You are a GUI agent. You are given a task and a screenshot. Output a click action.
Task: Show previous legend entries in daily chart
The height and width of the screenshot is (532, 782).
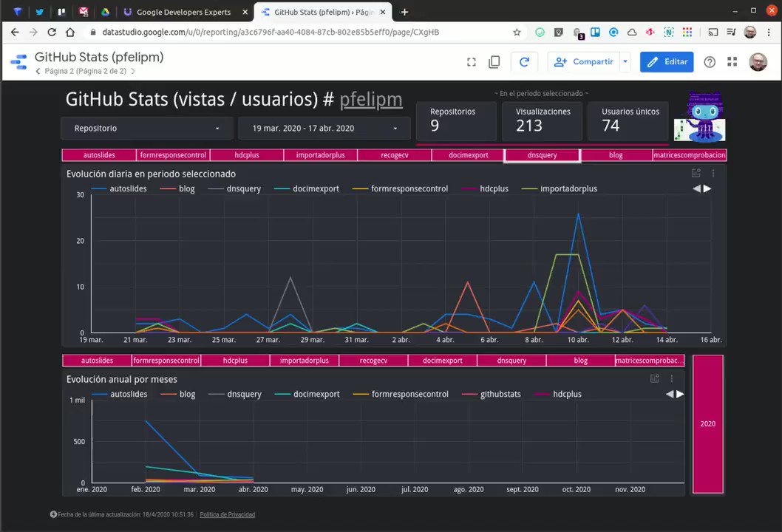pyautogui.click(x=697, y=188)
